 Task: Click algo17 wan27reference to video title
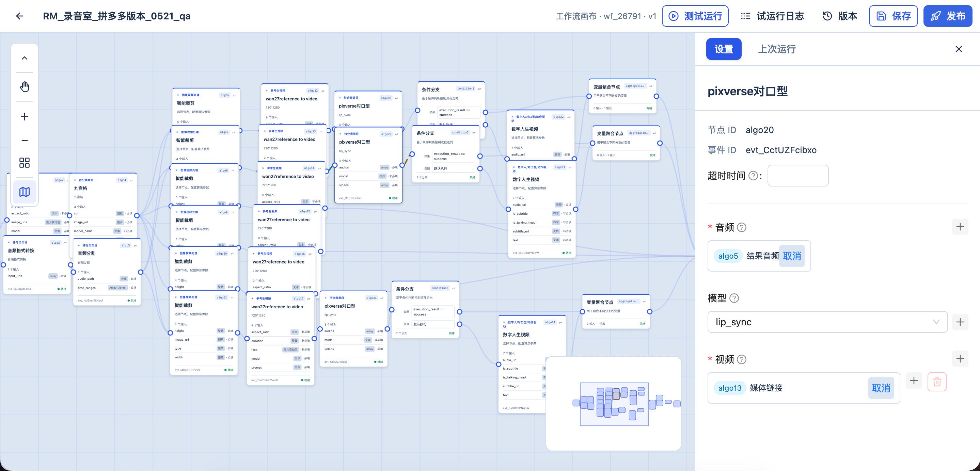(x=277, y=307)
